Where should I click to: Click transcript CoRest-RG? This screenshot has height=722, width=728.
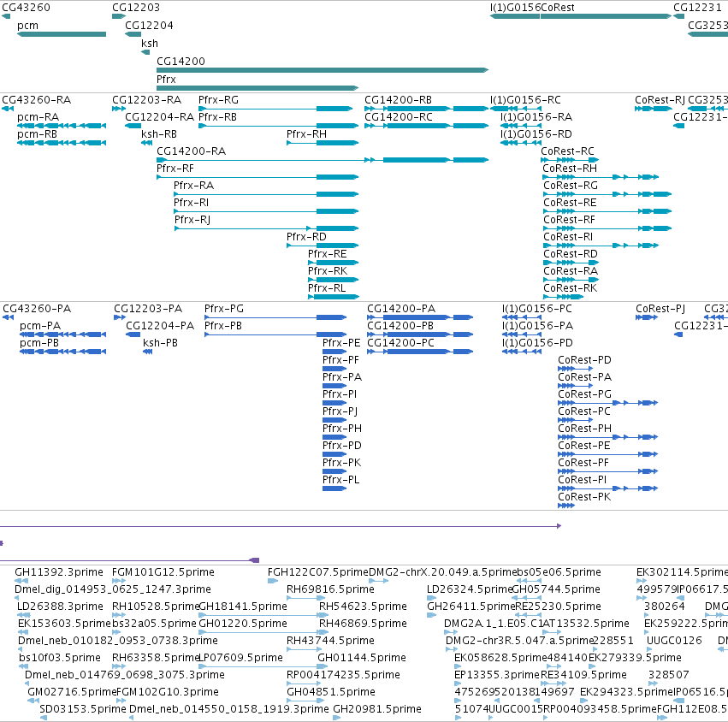pyautogui.click(x=607, y=194)
